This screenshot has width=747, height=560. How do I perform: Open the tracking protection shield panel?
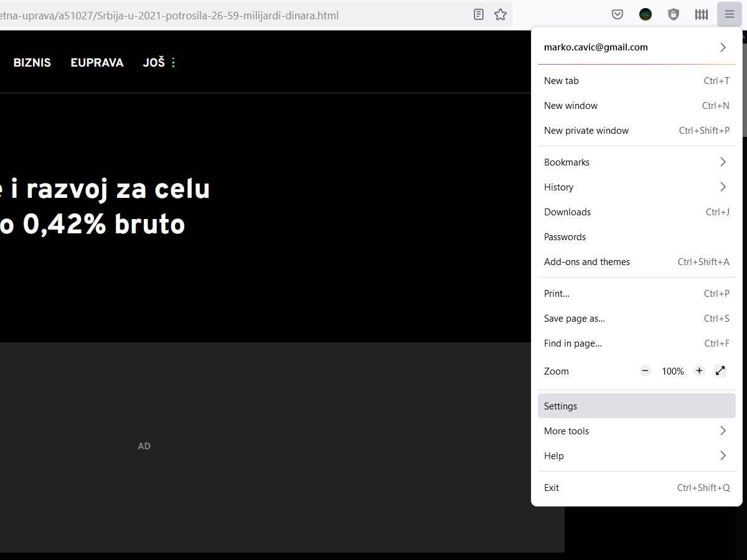click(x=673, y=14)
